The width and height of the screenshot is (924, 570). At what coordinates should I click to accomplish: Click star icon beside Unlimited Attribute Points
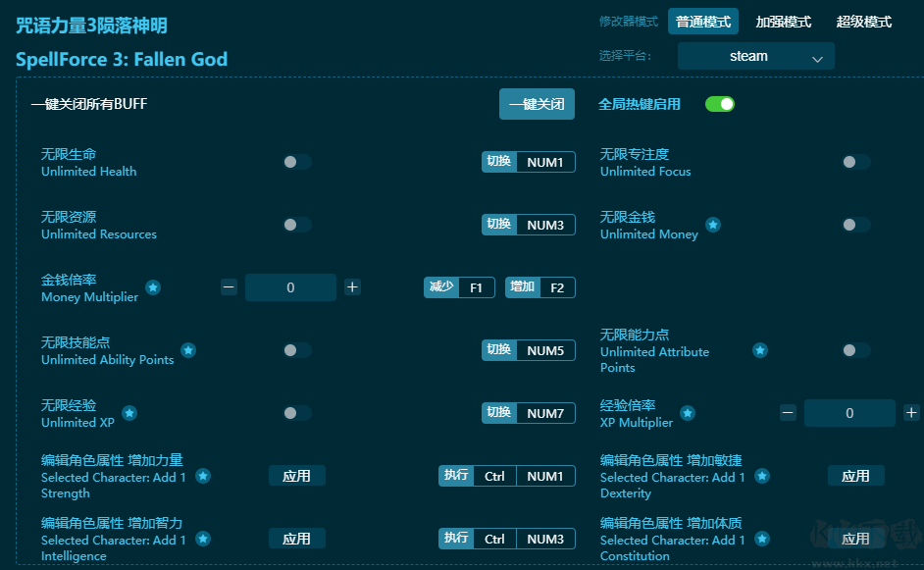pyautogui.click(x=760, y=350)
